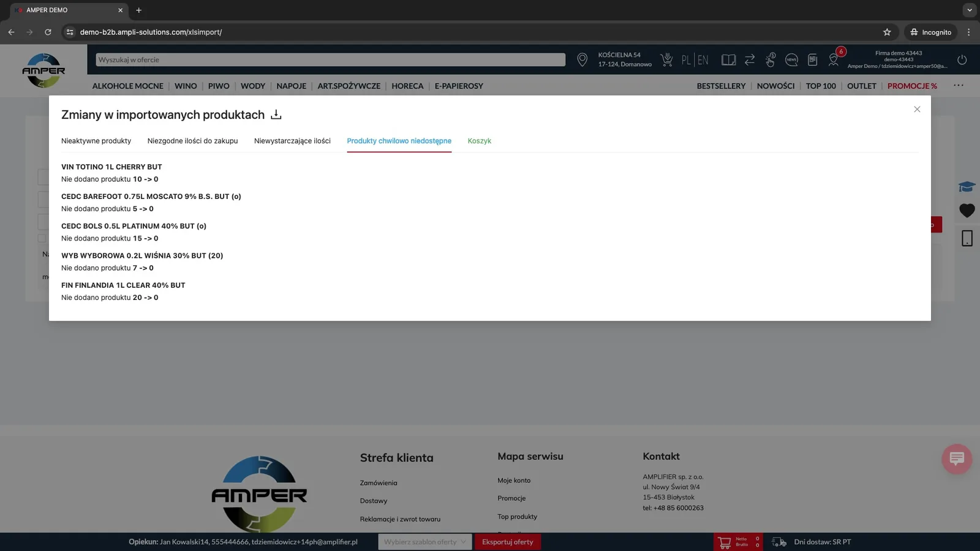This screenshot has width=980, height=551.
Task: Go to BESTSELLERY page
Action: pos(721,86)
